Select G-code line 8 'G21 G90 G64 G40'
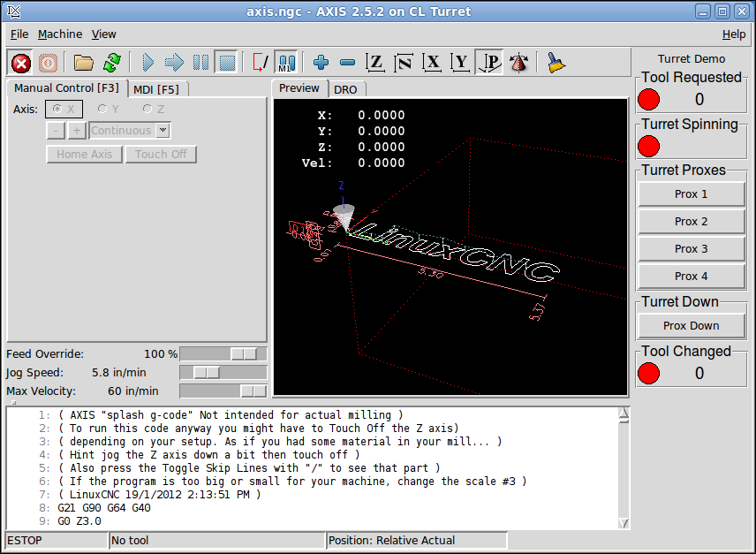 pyautogui.click(x=104, y=508)
